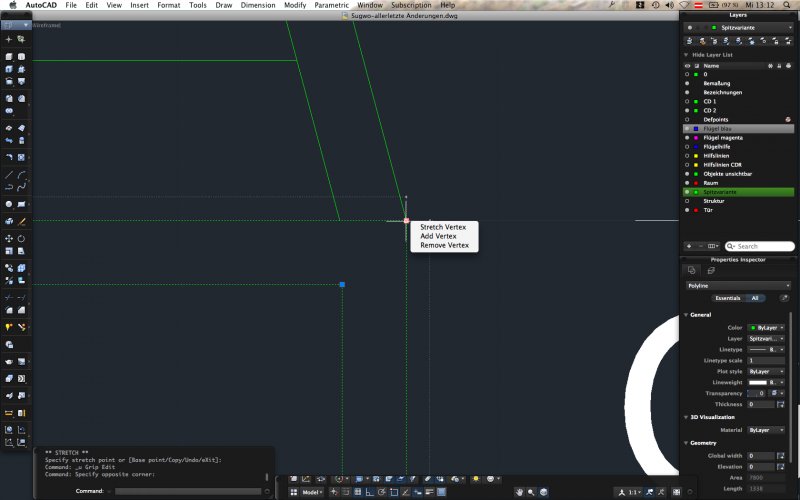Screen dimensions: 800x500
Task: Toggle visibility of layer Flügel magenta
Action: tap(687, 138)
